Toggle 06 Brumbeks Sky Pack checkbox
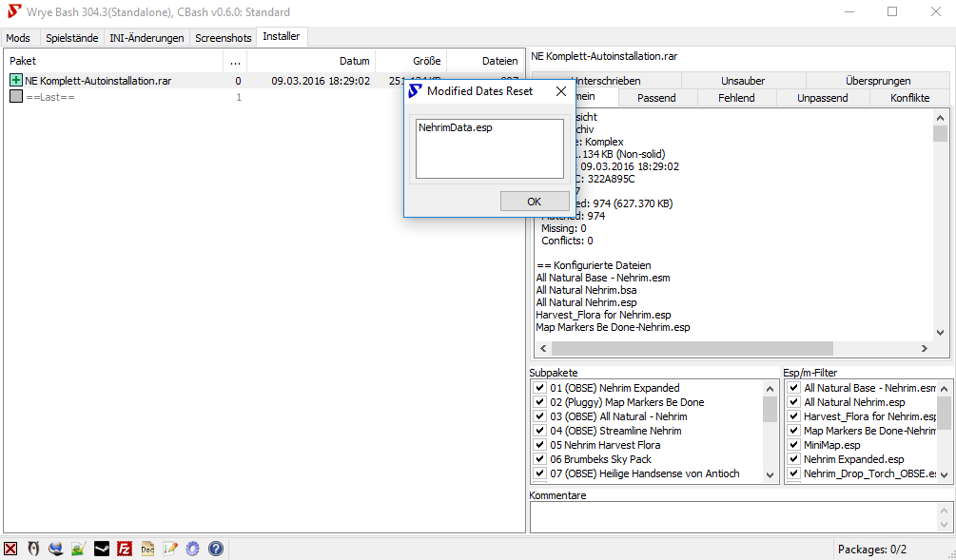The width and height of the screenshot is (956, 560). point(540,459)
